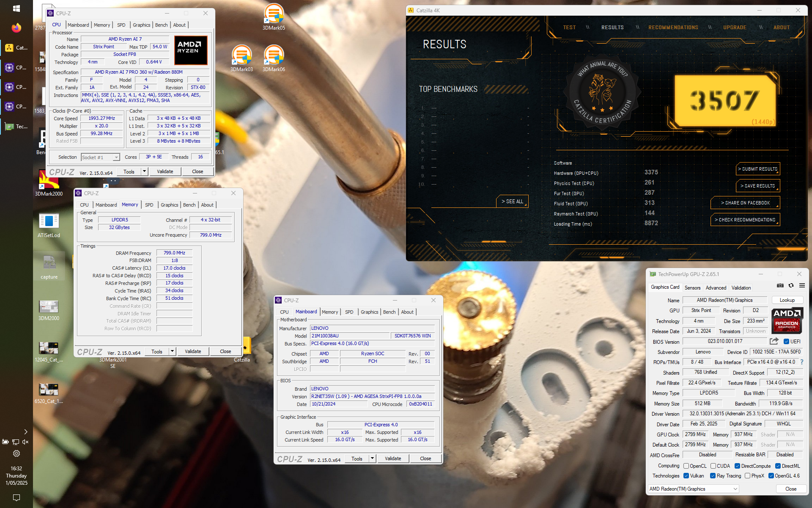Select the 12045_Cat_ file icon
This screenshot has height=508, width=812.
click(x=49, y=351)
